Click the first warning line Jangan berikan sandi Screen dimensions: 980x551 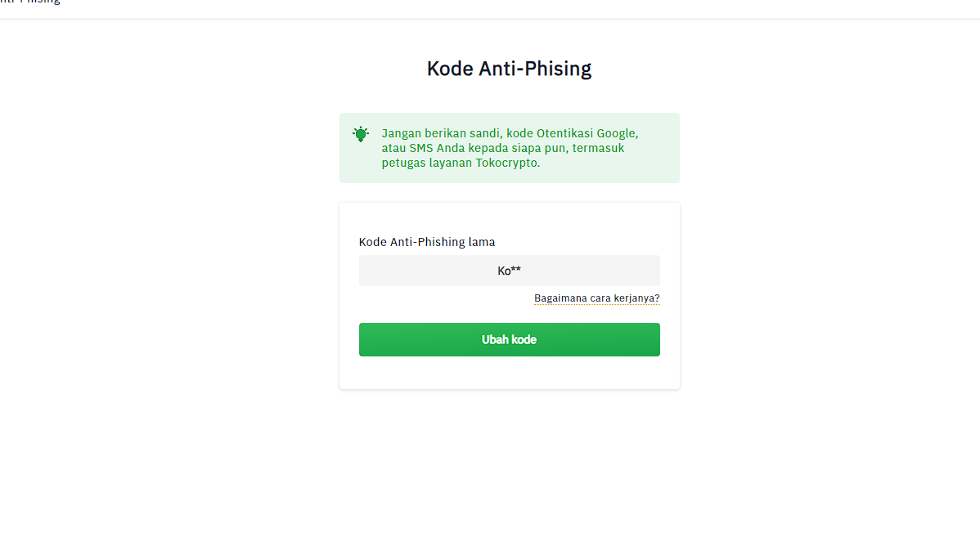click(x=441, y=134)
